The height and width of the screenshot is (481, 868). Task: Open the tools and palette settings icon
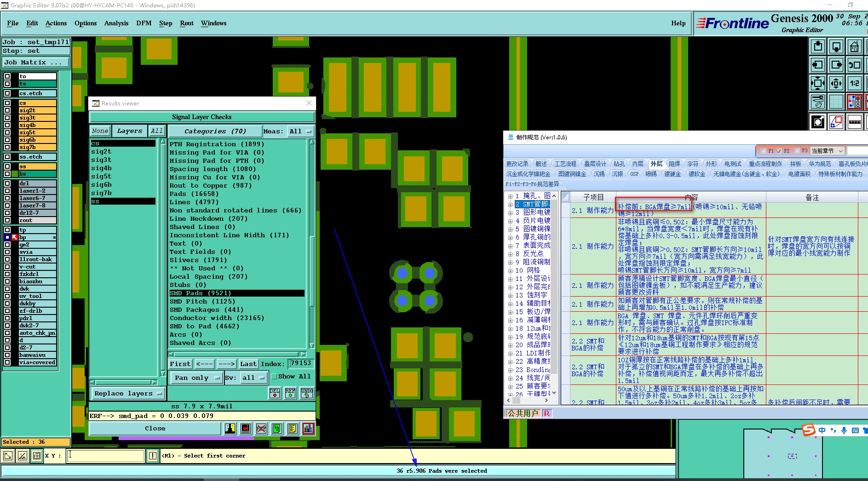(x=818, y=102)
